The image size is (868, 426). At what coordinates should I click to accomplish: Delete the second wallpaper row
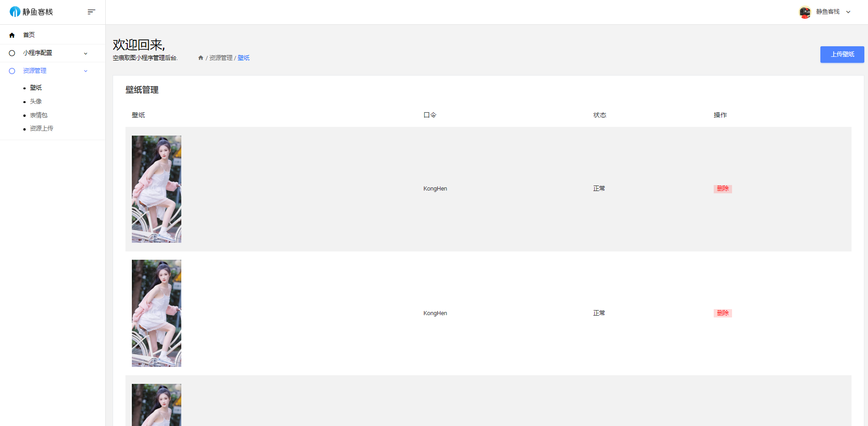[722, 313]
